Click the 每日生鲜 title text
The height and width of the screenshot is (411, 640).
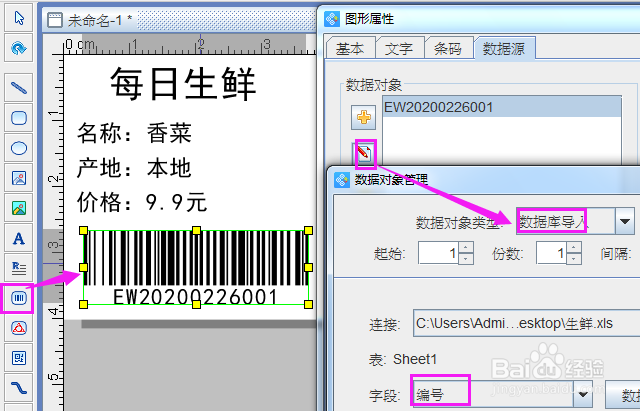tap(183, 84)
